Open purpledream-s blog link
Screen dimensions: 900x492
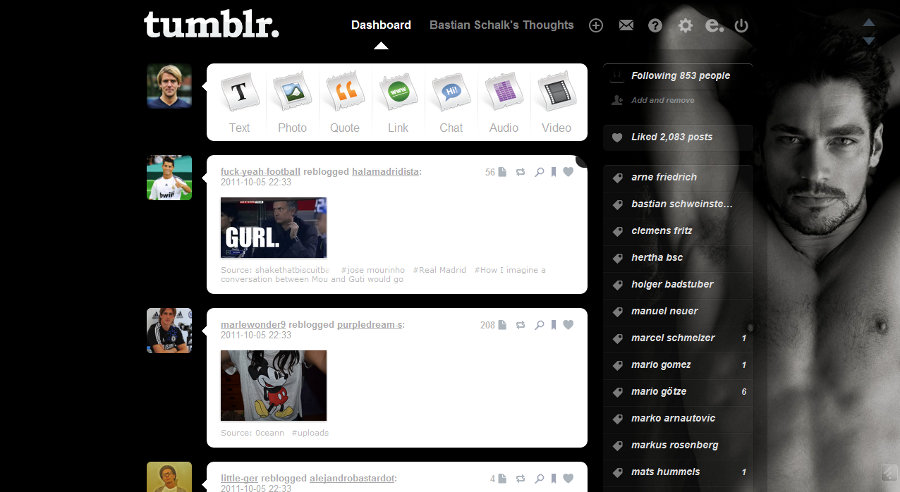(370, 325)
